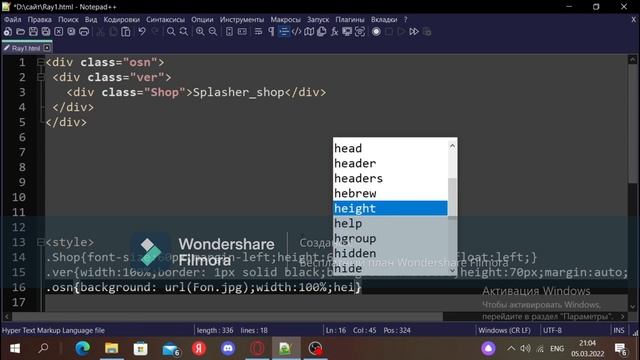The height and width of the screenshot is (360, 640).
Task: Toggle word wrap in the toolbar
Action: [x=258, y=31]
